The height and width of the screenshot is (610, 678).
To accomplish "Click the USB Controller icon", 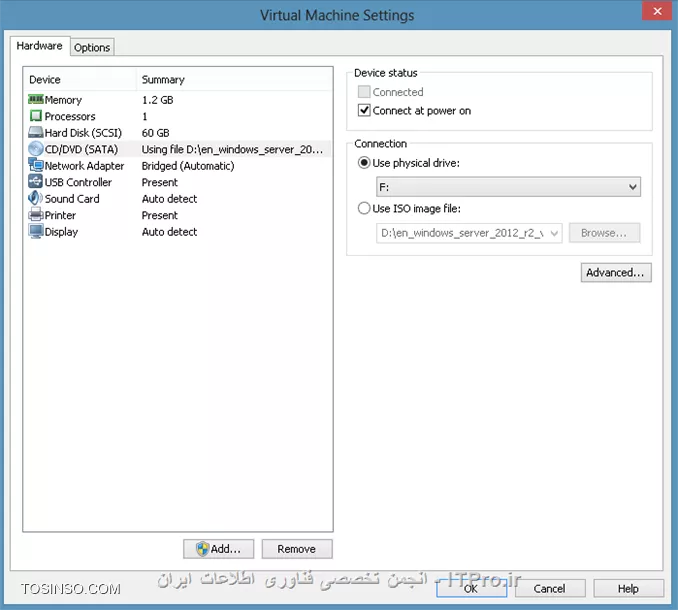I will [36, 182].
